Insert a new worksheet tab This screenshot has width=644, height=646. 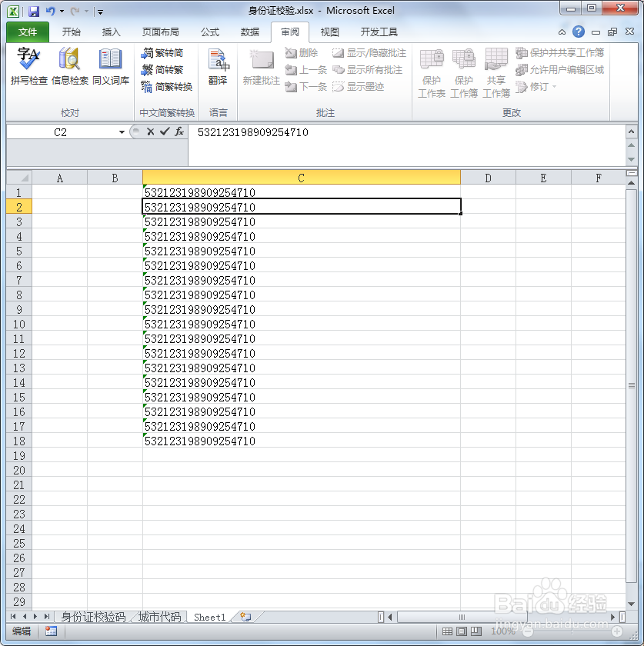tap(245, 617)
